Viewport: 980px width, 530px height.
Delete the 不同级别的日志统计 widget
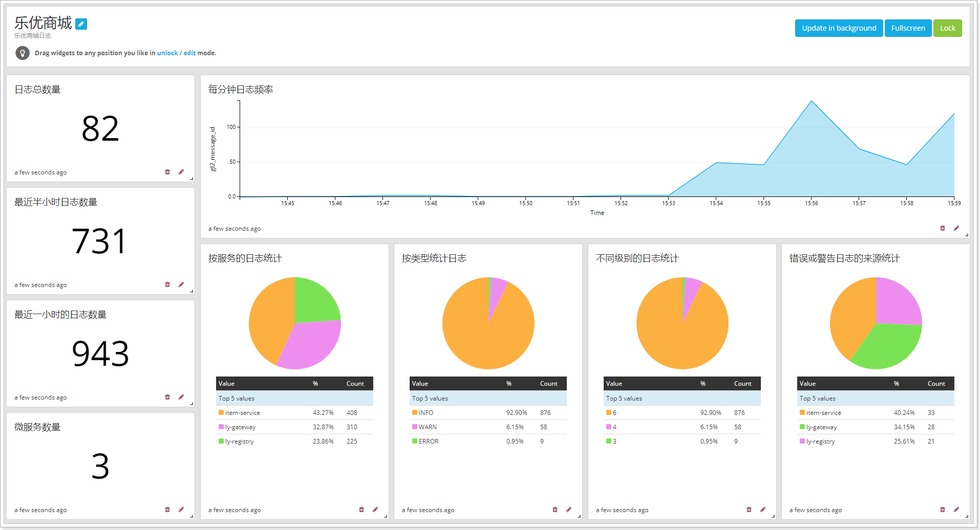point(749,510)
